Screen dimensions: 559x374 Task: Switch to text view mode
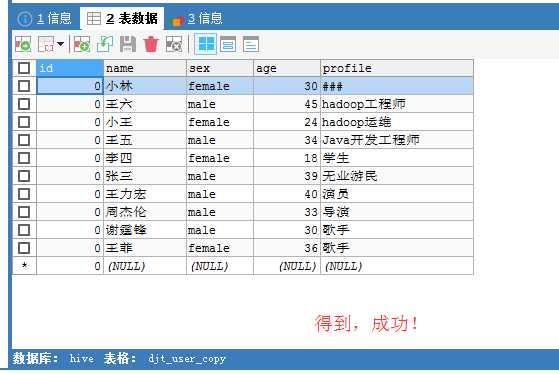[251, 45]
